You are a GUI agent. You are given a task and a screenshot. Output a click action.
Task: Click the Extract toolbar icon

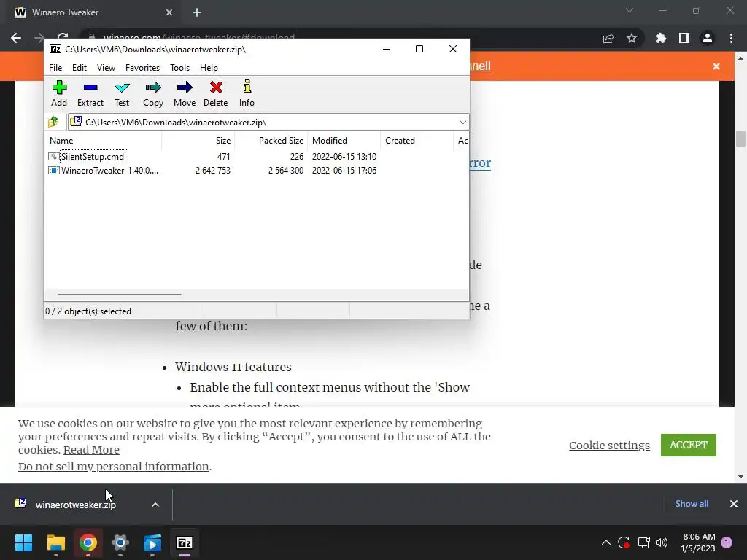point(90,94)
